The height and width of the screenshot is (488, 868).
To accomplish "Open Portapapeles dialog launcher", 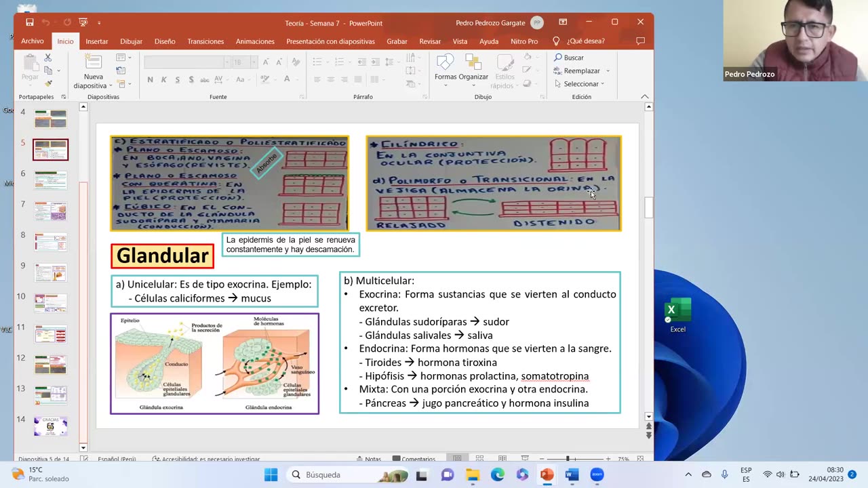I will pos(63,97).
